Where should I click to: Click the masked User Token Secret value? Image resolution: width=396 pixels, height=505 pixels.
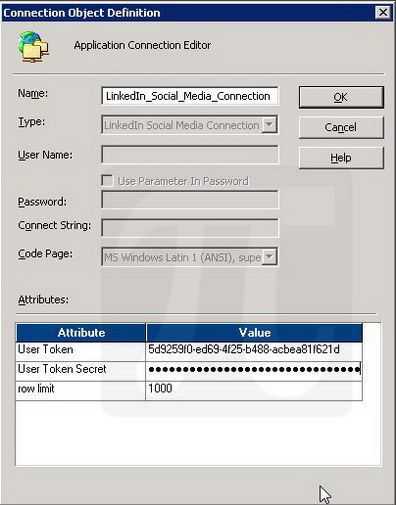click(254, 371)
